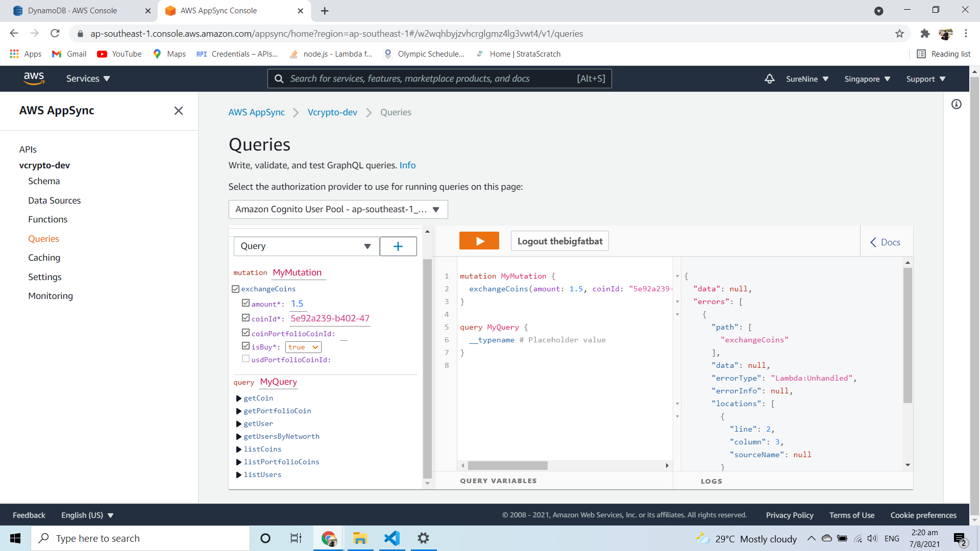Click the editor horizontal scrollbar thumb
980x551 pixels.
[507, 465]
